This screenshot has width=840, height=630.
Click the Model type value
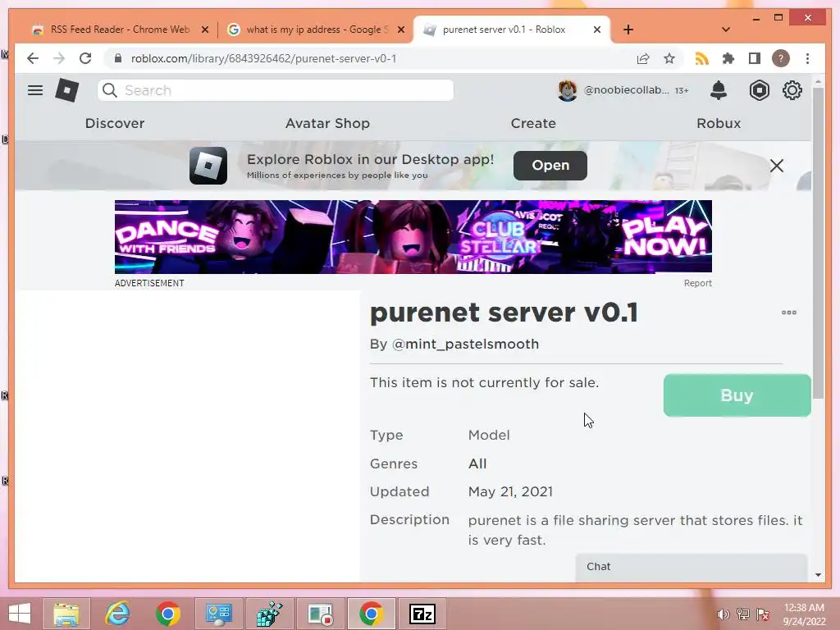click(489, 435)
